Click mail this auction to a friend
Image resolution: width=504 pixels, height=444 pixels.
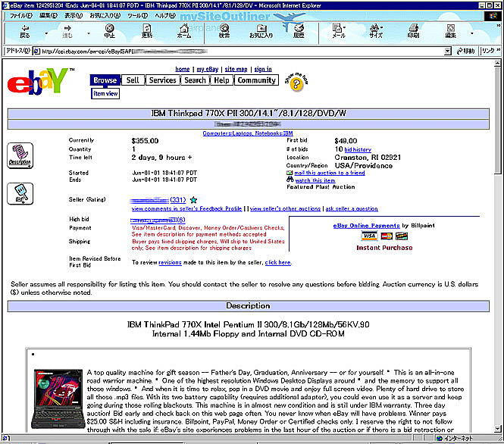[330, 173]
